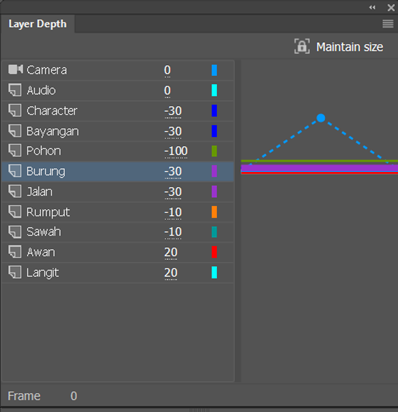
Task: Click Jalan layer purple color swatch
Action: 214,192
